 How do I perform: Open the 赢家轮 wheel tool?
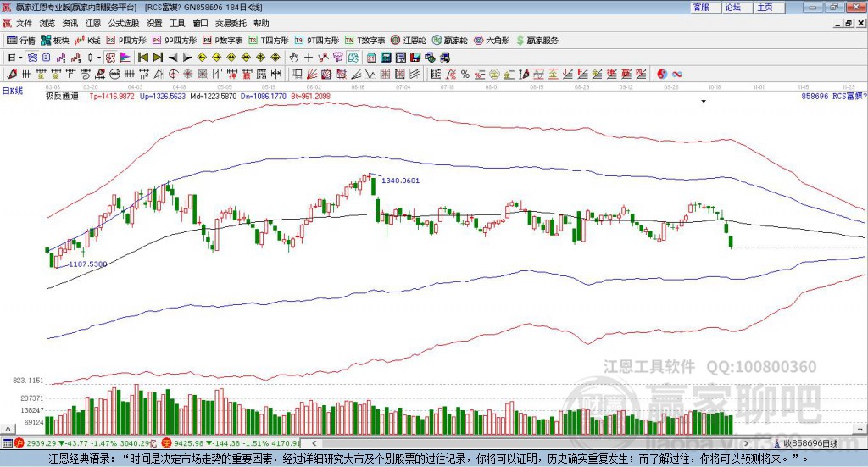(449, 41)
